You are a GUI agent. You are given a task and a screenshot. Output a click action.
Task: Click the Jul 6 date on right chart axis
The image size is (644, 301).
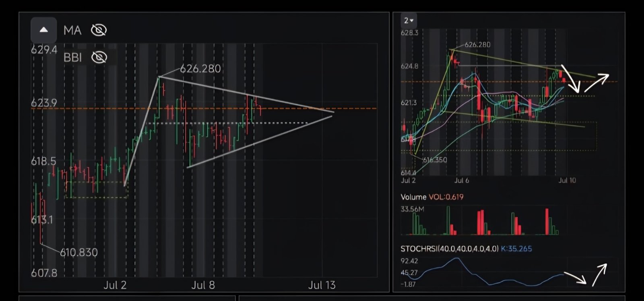(x=462, y=180)
